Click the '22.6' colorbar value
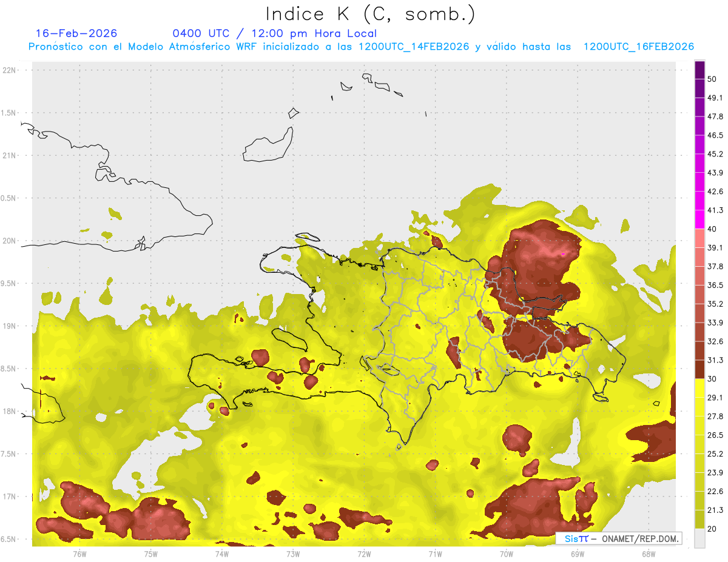 tap(715, 491)
